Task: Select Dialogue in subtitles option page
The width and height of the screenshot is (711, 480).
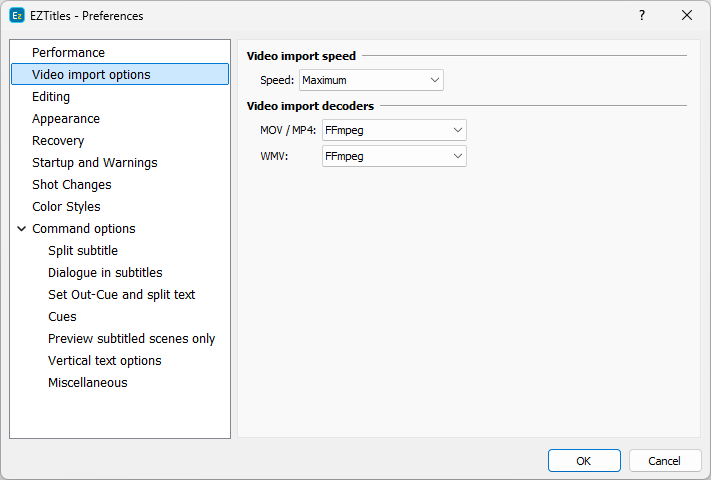Action: 105,273
